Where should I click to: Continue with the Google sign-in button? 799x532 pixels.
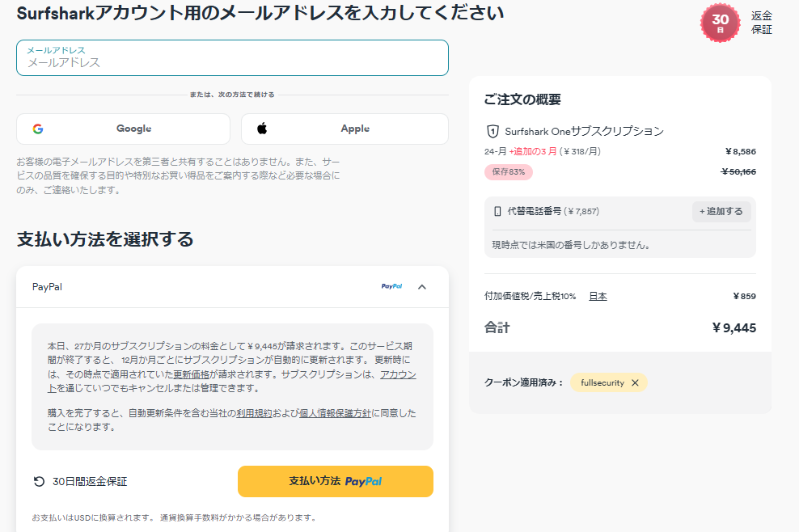(123, 129)
